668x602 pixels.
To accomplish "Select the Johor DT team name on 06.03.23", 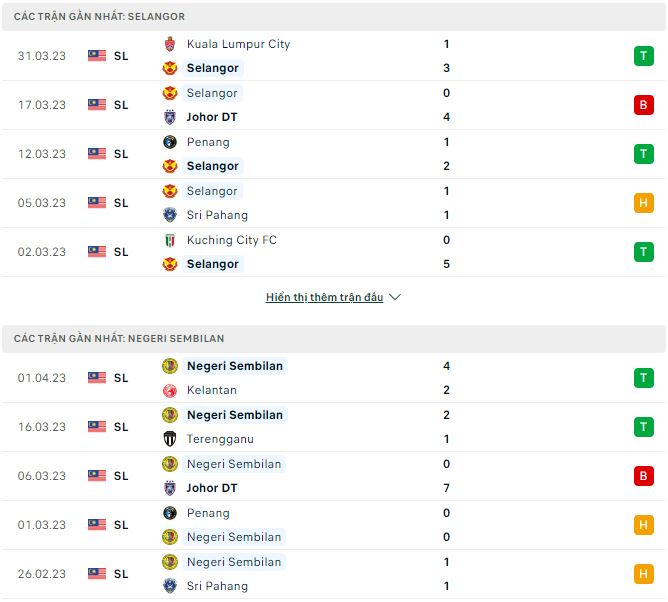I will pyautogui.click(x=211, y=488).
